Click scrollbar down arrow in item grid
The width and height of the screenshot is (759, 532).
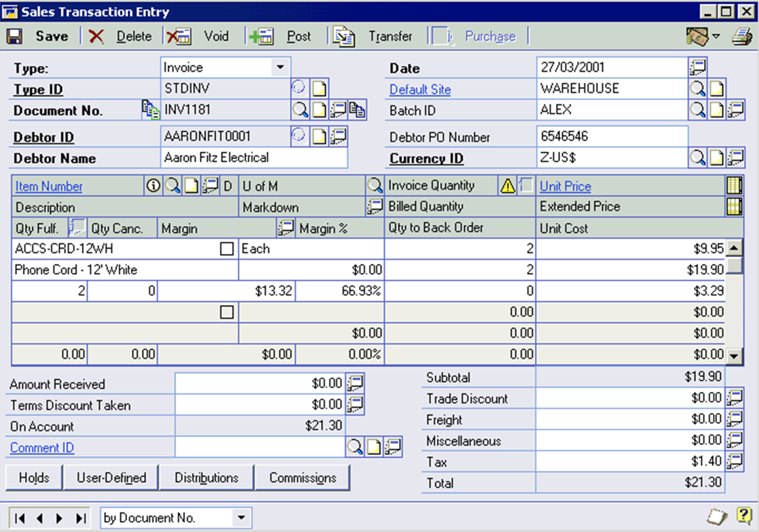(735, 356)
